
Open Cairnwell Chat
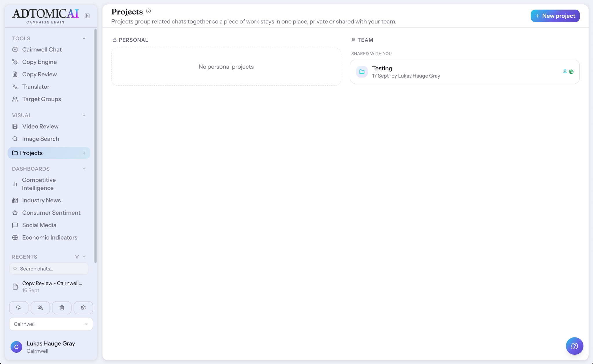pos(49,49)
